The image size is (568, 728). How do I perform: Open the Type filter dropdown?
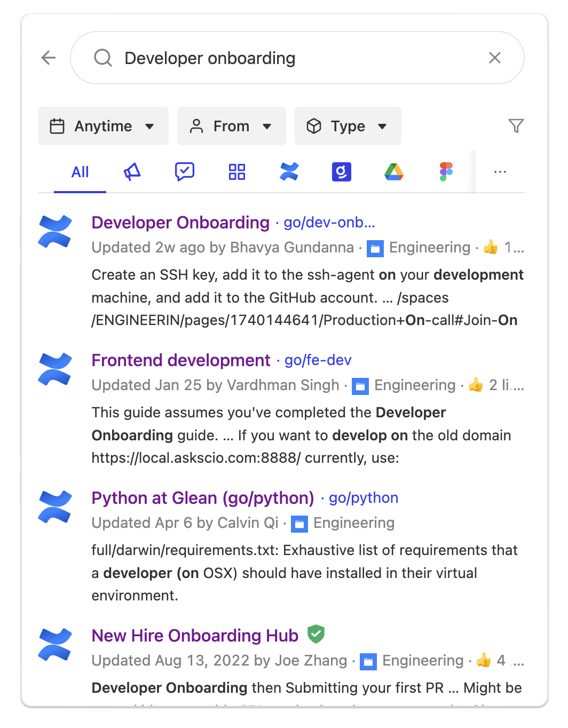348,126
